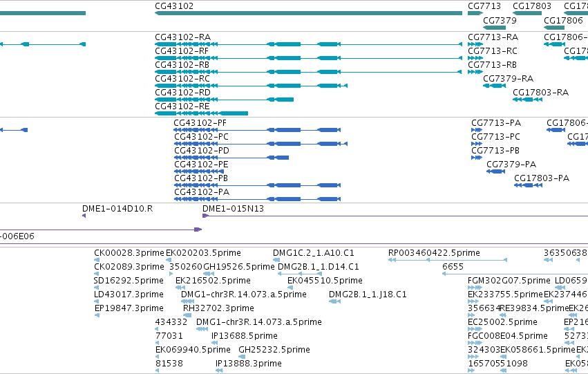
Task: Select the RP003460422.5prime EST
Action: tap(448, 260)
